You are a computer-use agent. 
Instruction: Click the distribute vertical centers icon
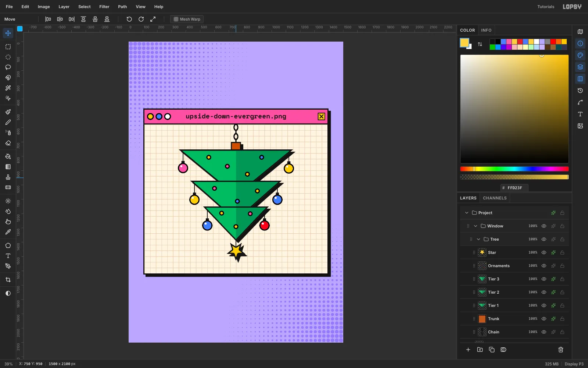[95, 19]
